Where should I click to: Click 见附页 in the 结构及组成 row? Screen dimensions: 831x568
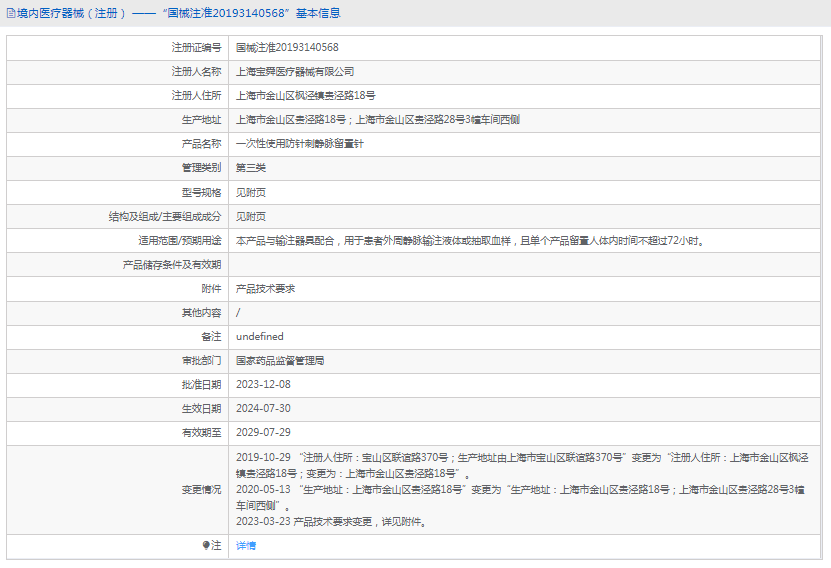tap(251, 216)
